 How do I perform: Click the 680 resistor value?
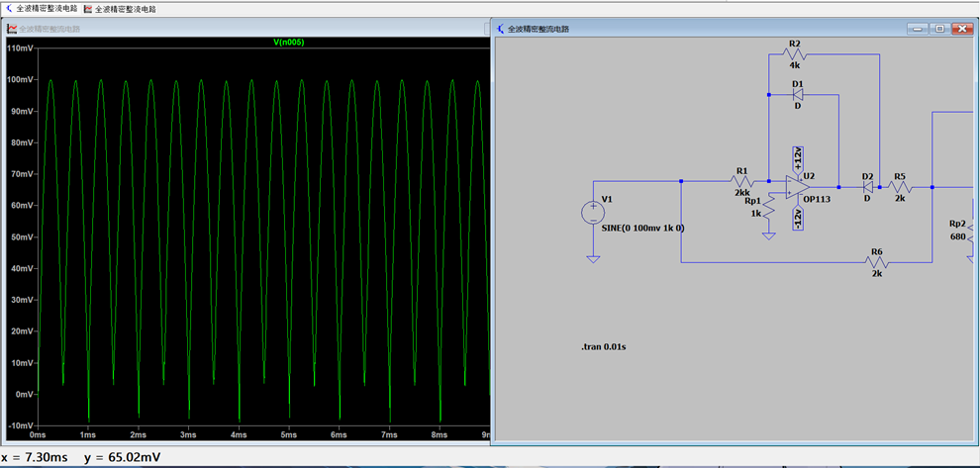[x=958, y=236]
